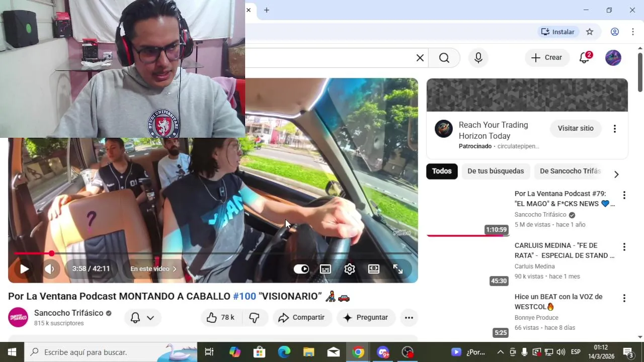Start voice search with microphone
Viewport: 644px width, 362px height.
478,58
